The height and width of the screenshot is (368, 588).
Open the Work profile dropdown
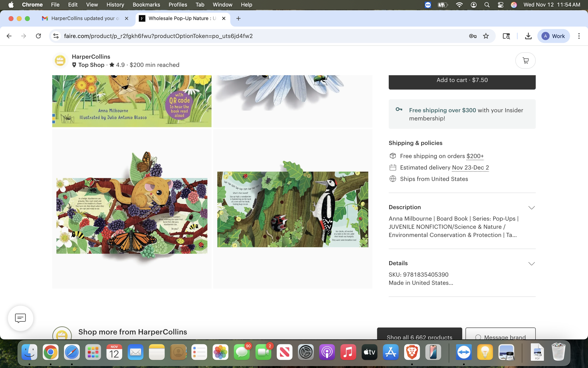553,36
